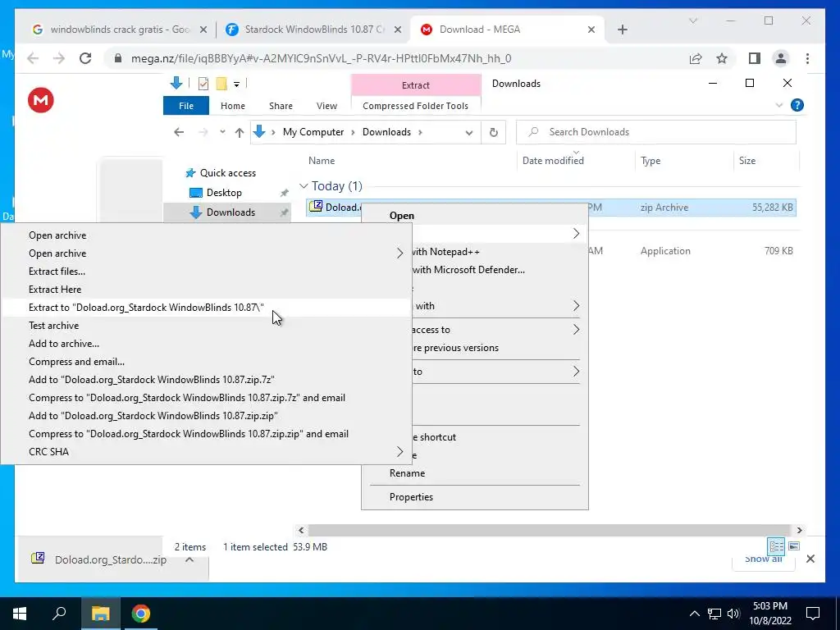Image resolution: width=840 pixels, height=630 pixels.
Task: Click the volume tray icon
Action: (733, 614)
